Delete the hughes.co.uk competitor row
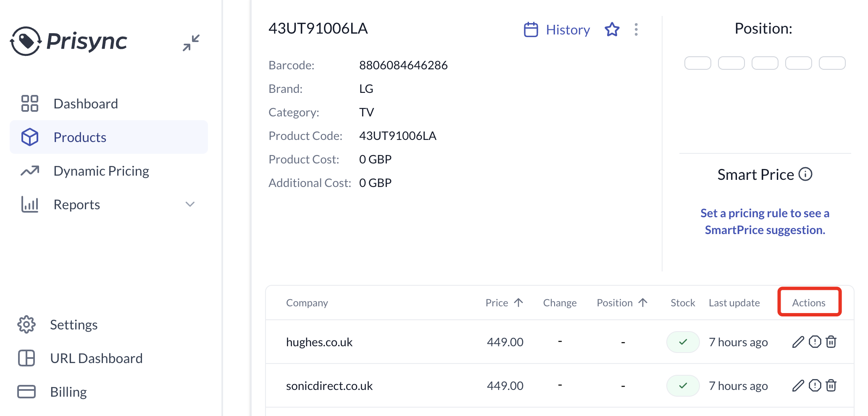868x416 pixels. (831, 342)
